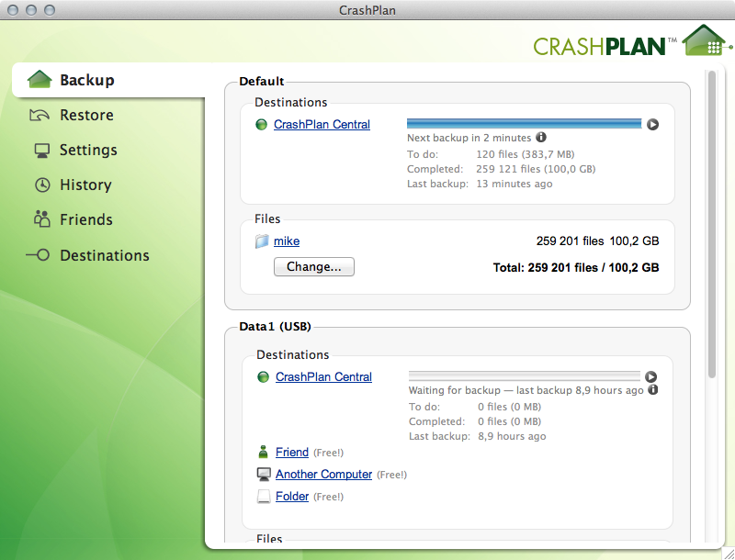This screenshot has width=735, height=560.
Task: Click "Data1 (USB)" backup set title
Action: 275,326
